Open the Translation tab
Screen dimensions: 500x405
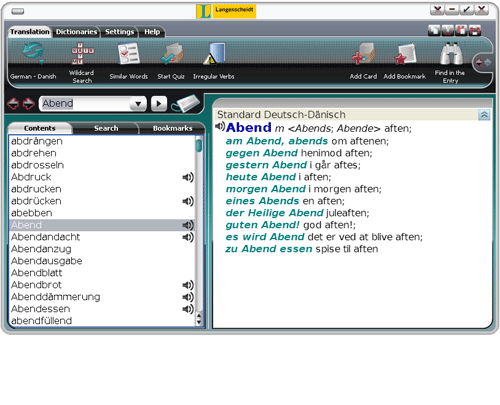point(30,32)
